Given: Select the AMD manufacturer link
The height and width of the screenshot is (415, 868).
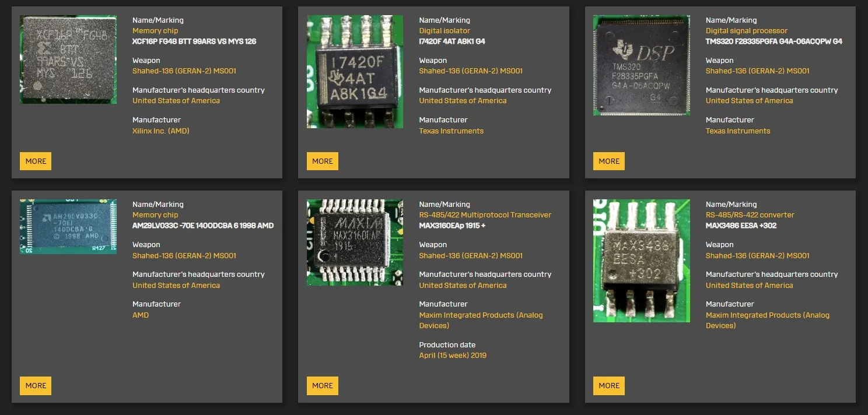Looking at the screenshot, I should [141, 315].
